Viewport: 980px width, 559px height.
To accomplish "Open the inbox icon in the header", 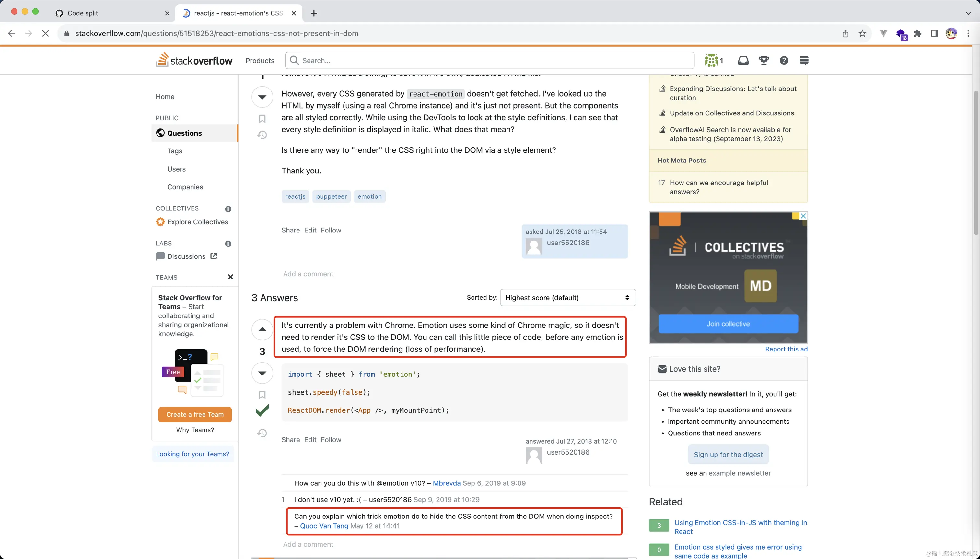I will click(x=743, y=60).
